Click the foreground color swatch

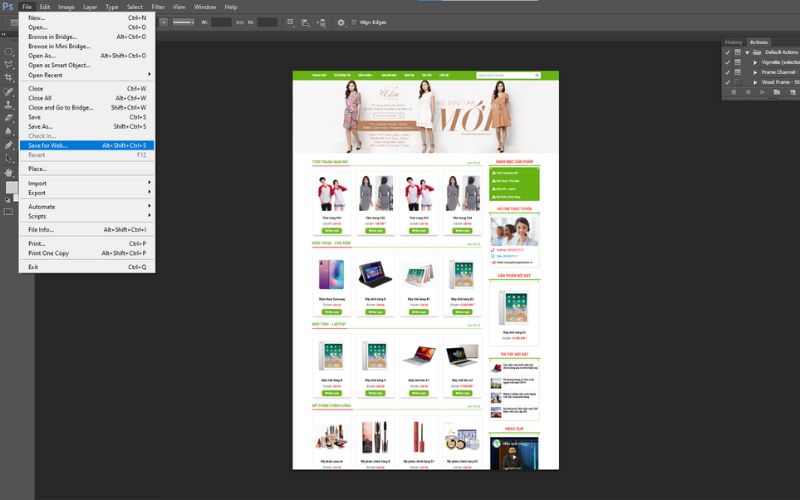click(x=10, y=187)
